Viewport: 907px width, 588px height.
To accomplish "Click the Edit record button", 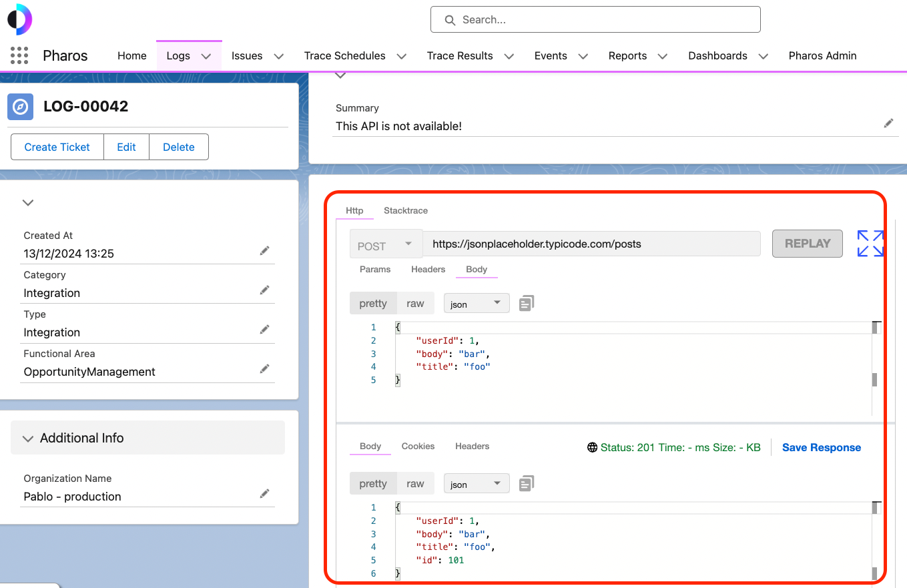I will (126, 147).
